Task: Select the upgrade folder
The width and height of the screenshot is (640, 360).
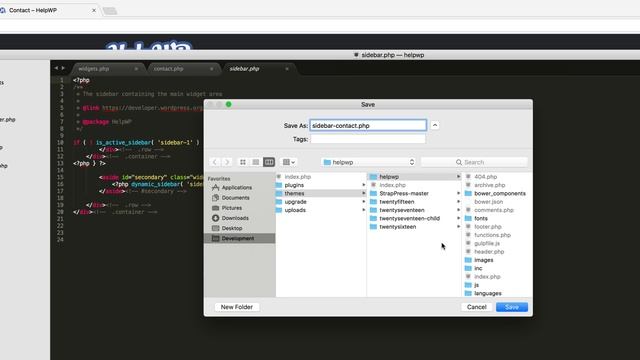Action: [x=296, y=202]
